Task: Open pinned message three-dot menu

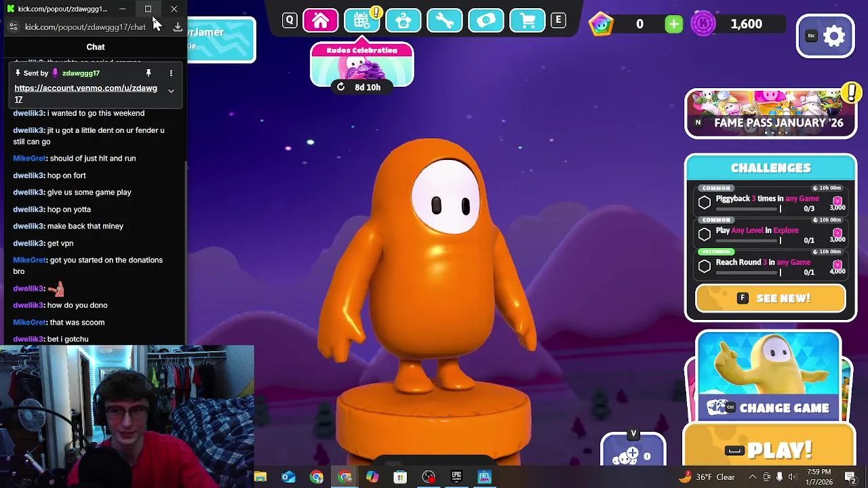Action: [171, 73]
